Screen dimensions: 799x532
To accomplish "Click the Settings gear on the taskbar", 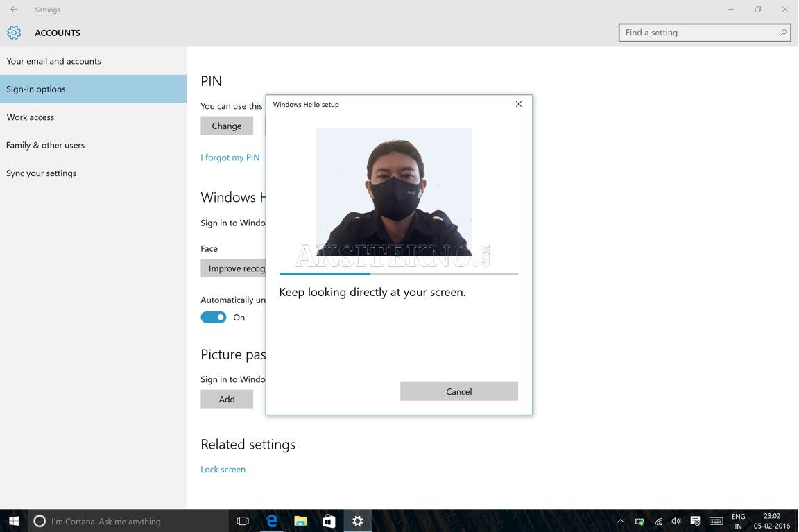I will (x=358, y=521).
